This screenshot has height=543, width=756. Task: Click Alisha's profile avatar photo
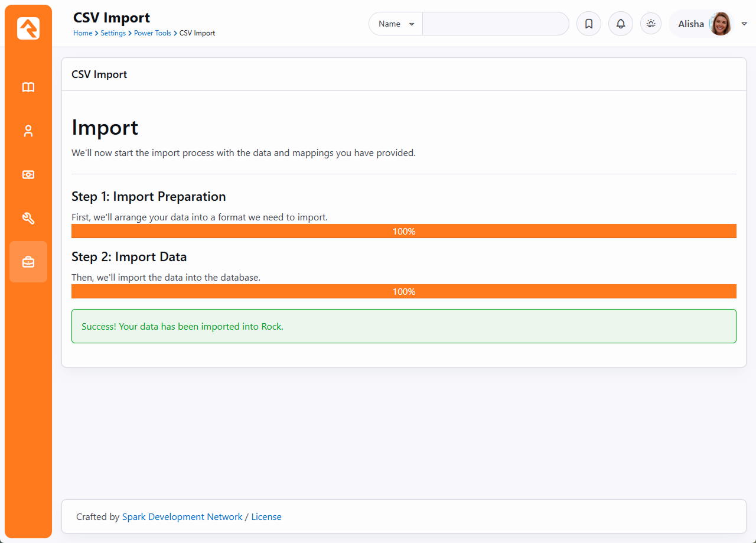(720, 24)
